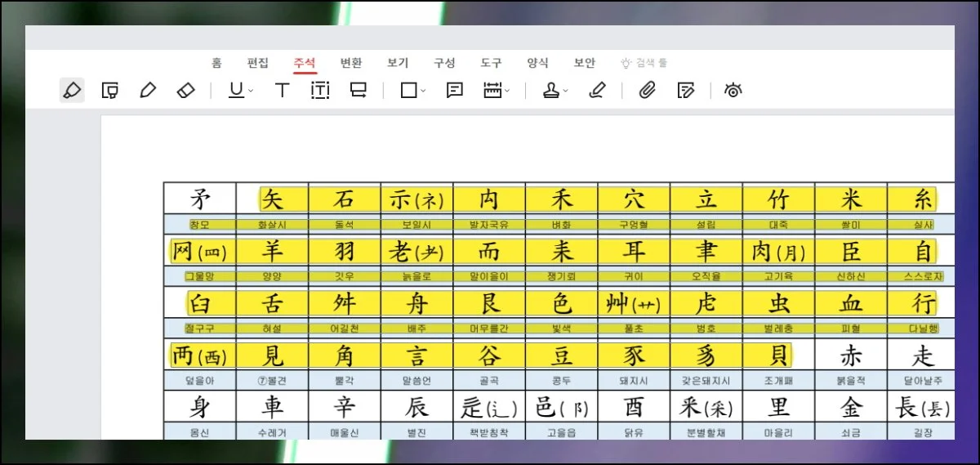
Task: Switch to the 편집 tab
Action: [x=258, y=63]
